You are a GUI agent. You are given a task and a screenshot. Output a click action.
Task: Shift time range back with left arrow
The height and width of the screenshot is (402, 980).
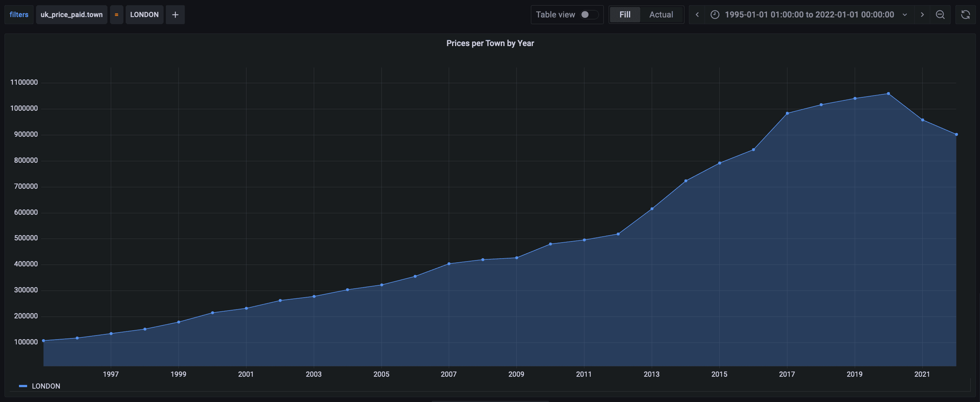pos(697,15)
